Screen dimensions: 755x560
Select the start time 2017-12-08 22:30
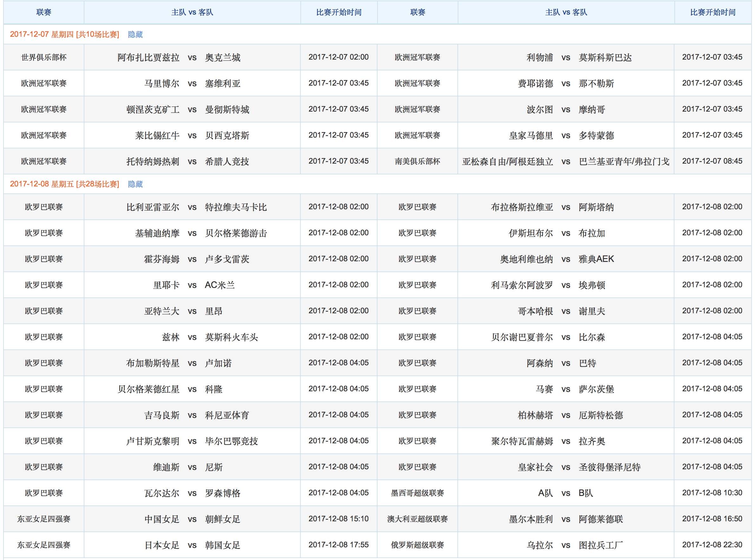[712, 545]
